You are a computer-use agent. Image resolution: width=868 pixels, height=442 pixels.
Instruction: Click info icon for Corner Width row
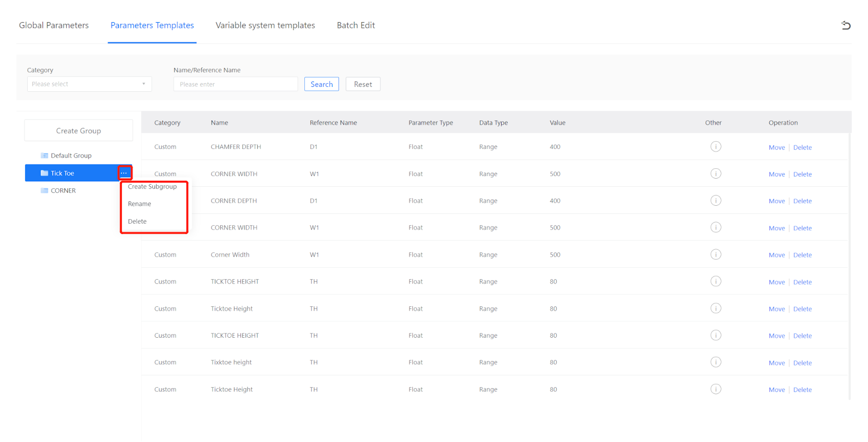(716, 255)
